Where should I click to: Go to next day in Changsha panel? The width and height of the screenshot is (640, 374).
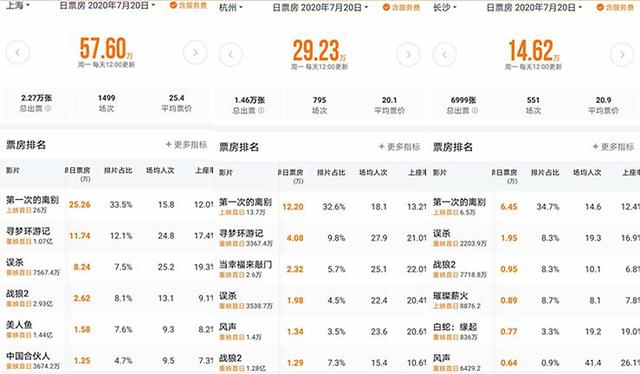coord(622,54)
